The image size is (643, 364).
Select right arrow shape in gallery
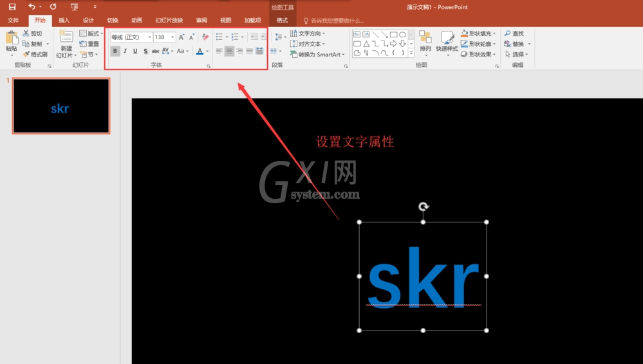pyautogui.click(x=394, y=44)
